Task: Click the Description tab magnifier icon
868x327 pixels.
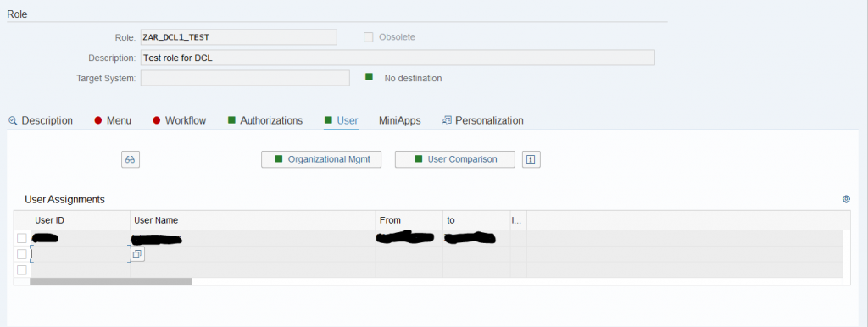Action: click(14, 120)
